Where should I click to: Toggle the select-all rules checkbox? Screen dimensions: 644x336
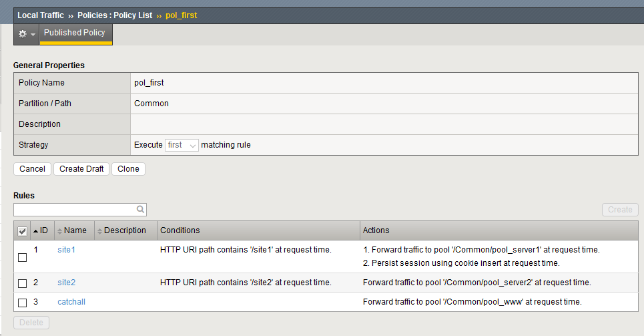pyautogui.click(x=22, y=231)
